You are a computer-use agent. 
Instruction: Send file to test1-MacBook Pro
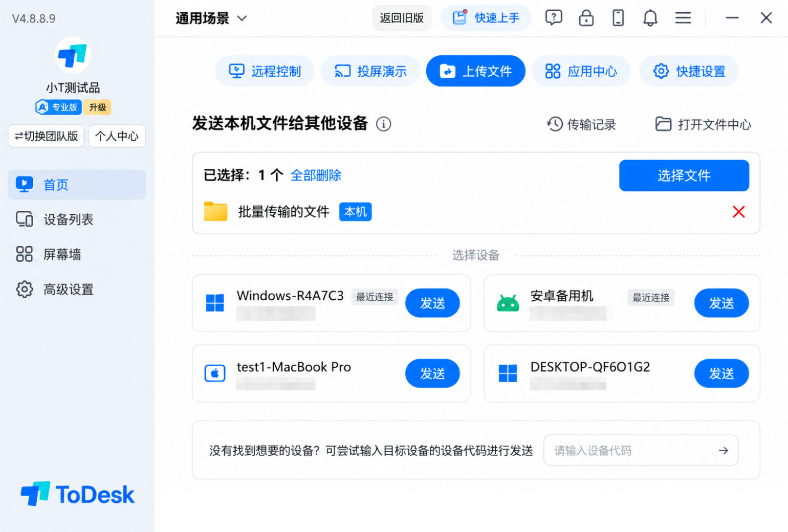[x=432, y=373]
